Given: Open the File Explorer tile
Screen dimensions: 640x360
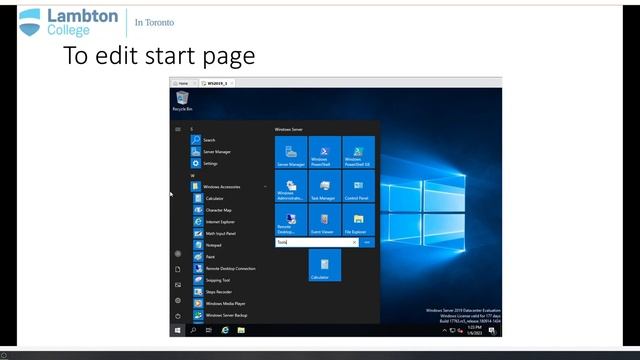Looking at the screenshot, I should (x=359, y=220).
